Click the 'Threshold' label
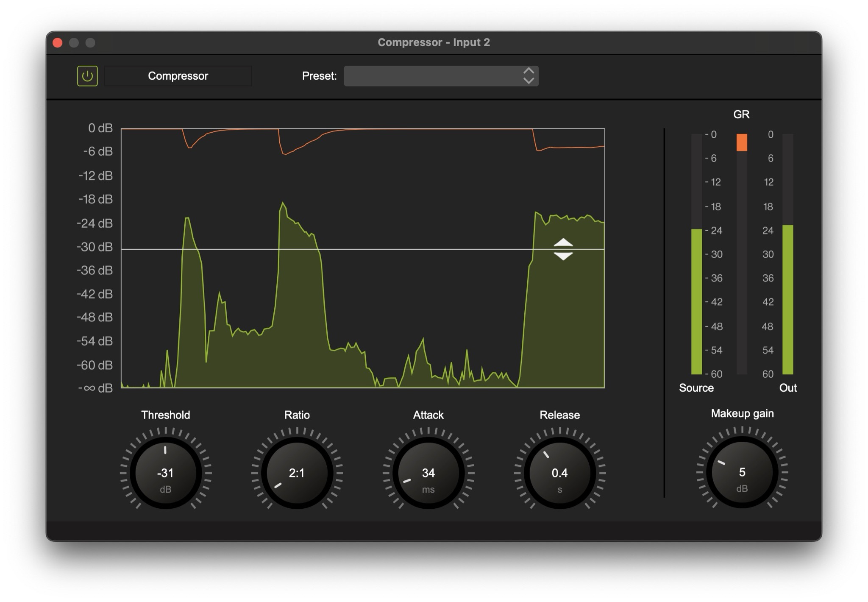Image resolution: width=868 pixels, height=602 pixels. point(165,415)
